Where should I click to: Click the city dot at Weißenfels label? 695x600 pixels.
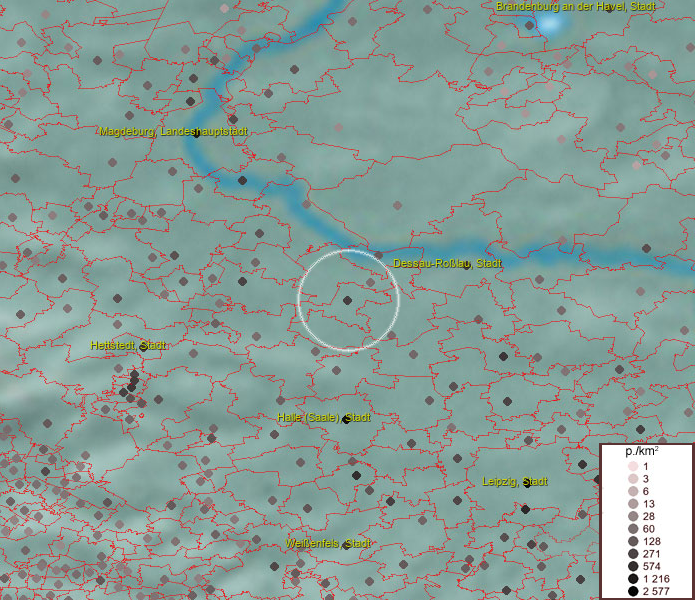click(347, 545)
